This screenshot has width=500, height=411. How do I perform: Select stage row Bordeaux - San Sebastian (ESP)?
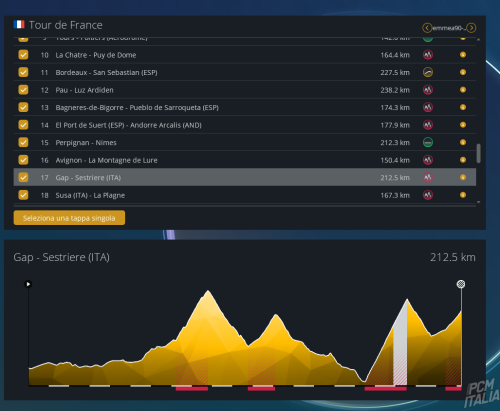point(245,72)
